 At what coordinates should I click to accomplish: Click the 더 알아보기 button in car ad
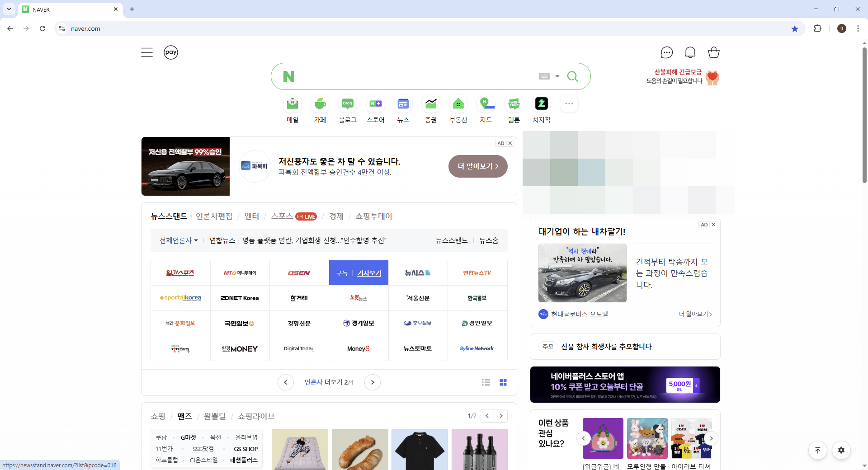(x=478, y=166)
